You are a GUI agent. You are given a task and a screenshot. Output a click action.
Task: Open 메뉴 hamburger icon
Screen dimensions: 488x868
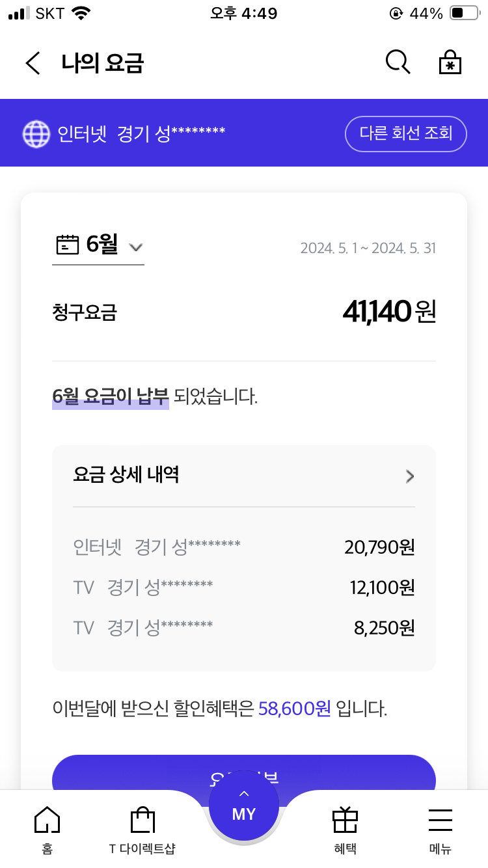pos(441,820)
